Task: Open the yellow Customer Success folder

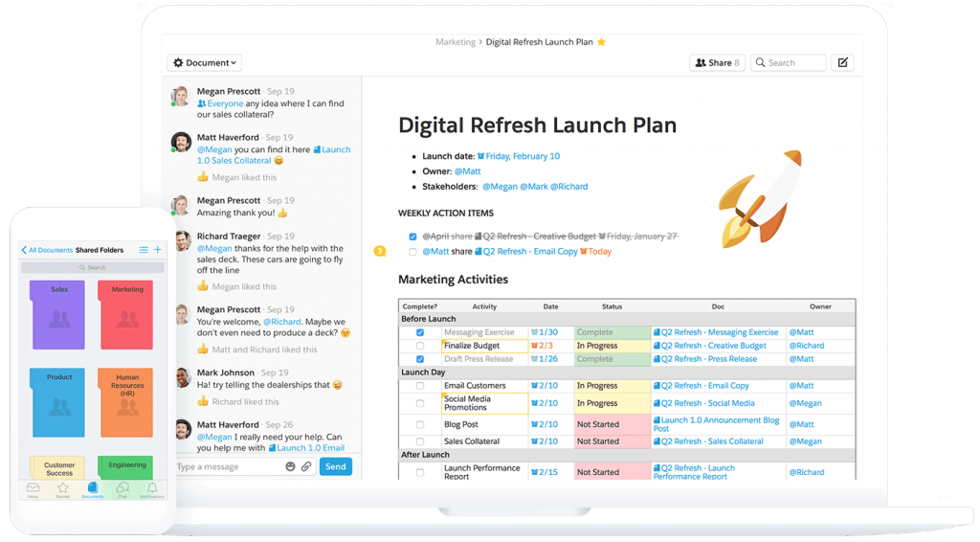Action: pos(58,467)
